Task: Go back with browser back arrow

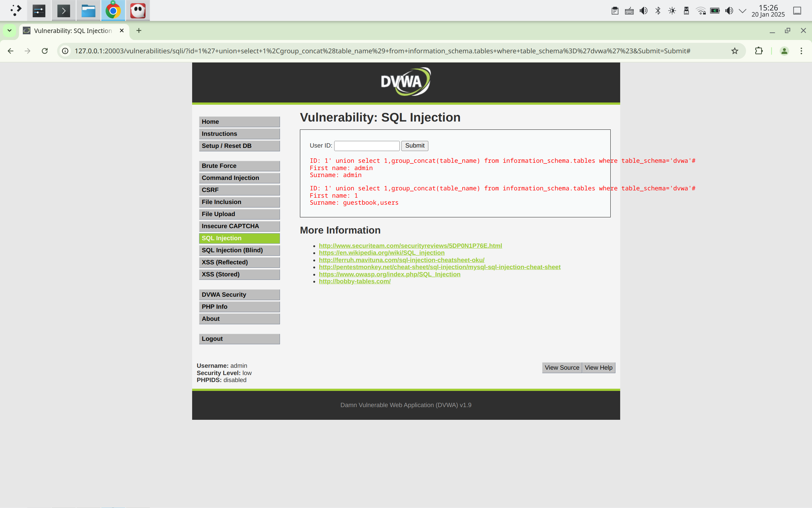Action: coord(10,51)
